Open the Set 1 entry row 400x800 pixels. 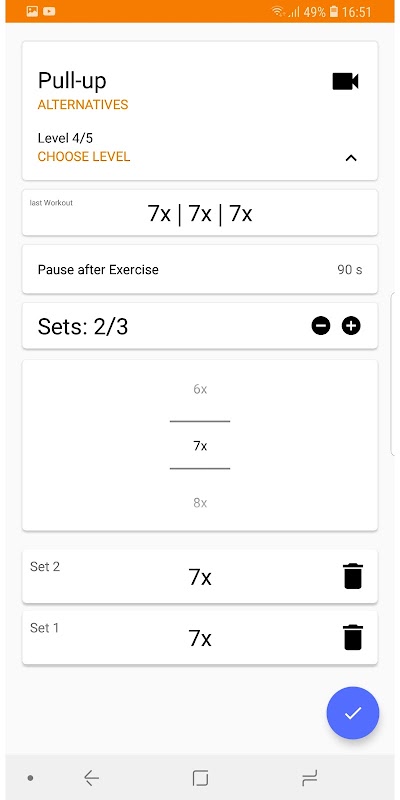(x=200, y=638)
